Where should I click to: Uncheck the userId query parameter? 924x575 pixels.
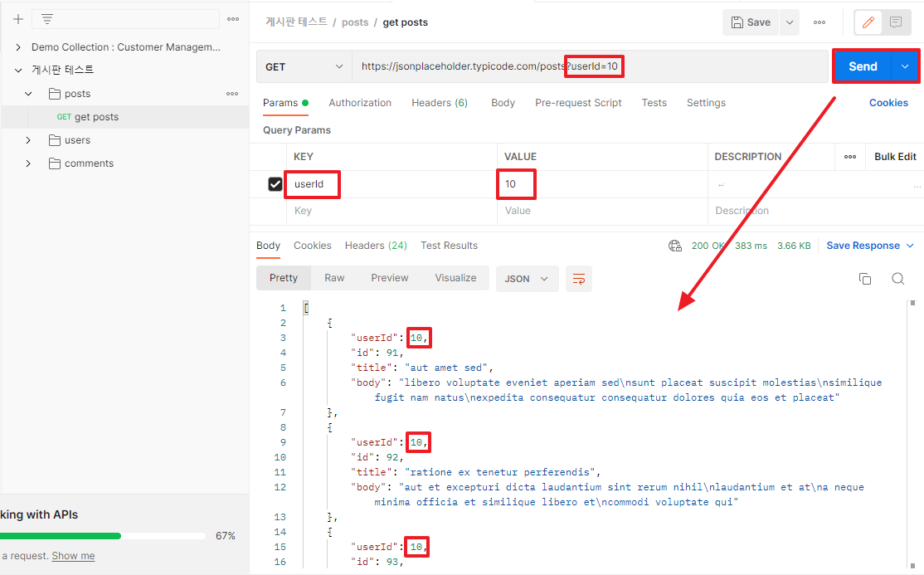coord(275,184)
